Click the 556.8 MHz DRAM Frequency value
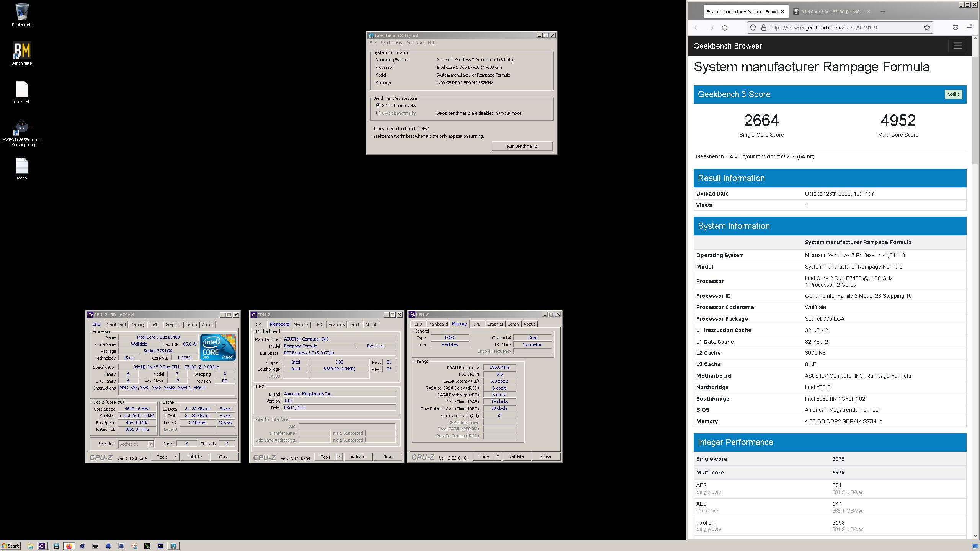The image size is (980, 551). 500,367
